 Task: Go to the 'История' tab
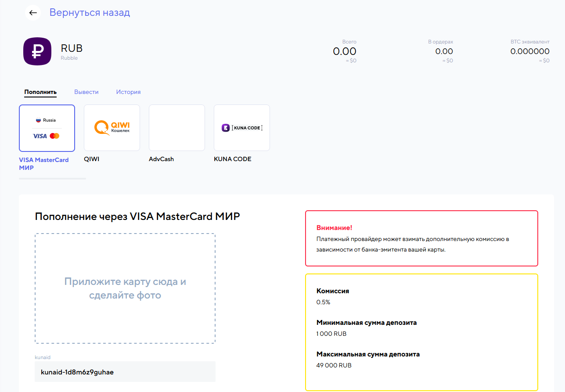coord(128,92)
